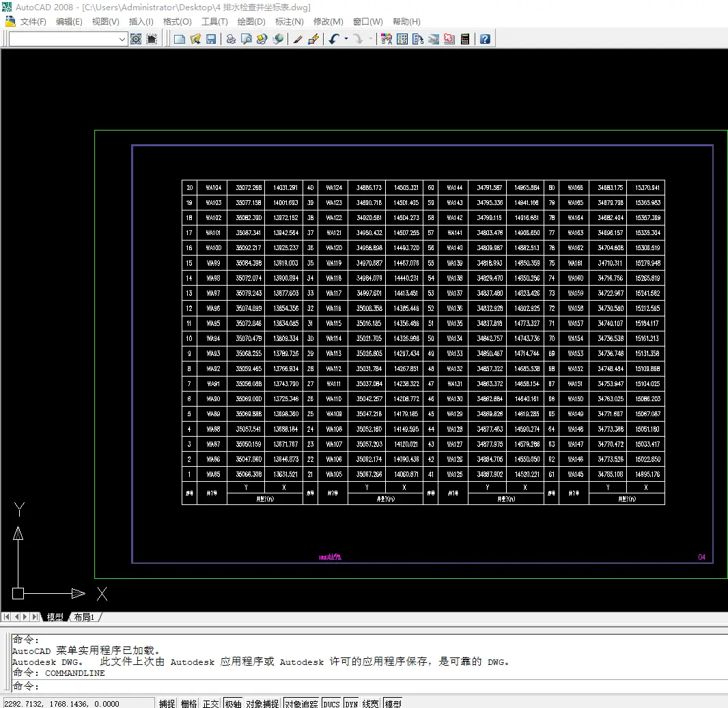
Task: Switch to the 布局1 layout tab
Action: [x=84, y=617]
